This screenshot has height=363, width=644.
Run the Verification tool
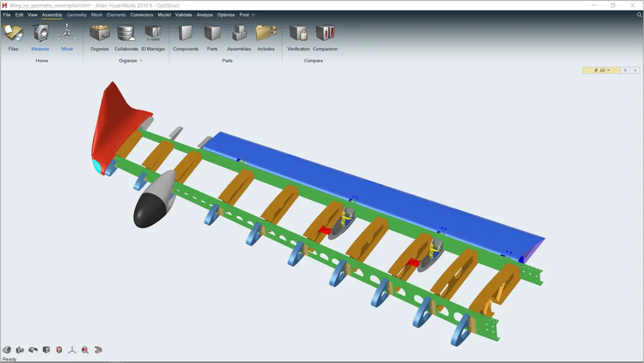(x=298, y=37)
